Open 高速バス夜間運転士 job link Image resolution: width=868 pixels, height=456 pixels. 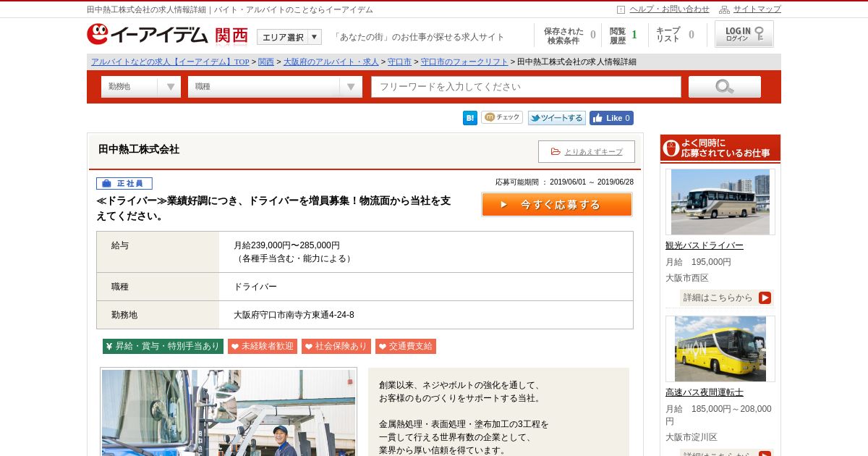point(705,392)
